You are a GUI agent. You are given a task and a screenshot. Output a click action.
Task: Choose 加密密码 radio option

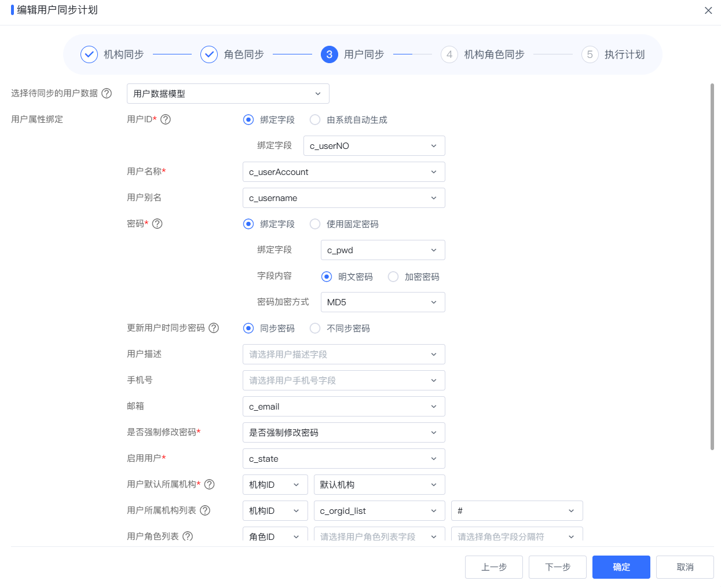pyautogui.click(x=393, y=277)
